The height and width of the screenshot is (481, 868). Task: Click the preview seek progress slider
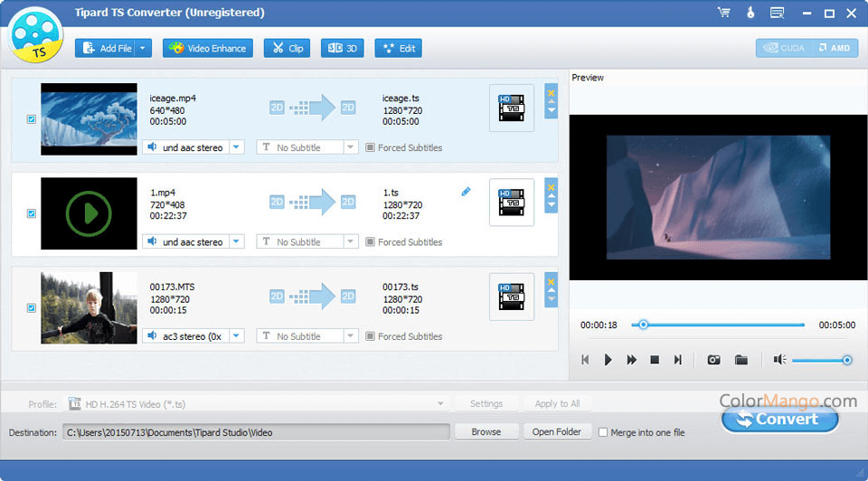(718, 325)
